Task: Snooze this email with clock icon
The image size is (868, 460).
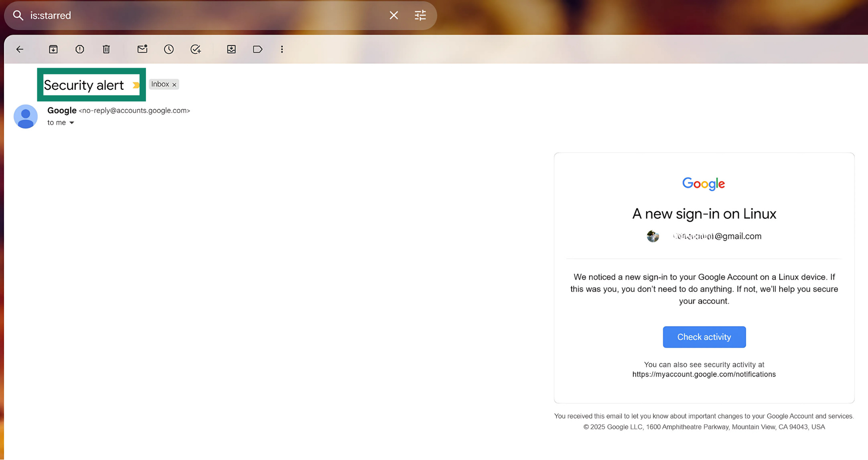Action: coord(169,49)
